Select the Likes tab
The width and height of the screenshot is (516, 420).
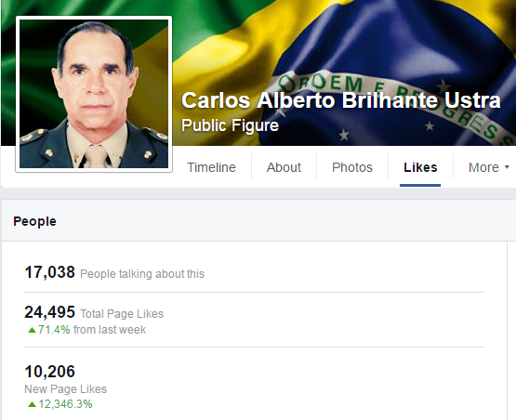pyautogui.click(x=420, y=167)
